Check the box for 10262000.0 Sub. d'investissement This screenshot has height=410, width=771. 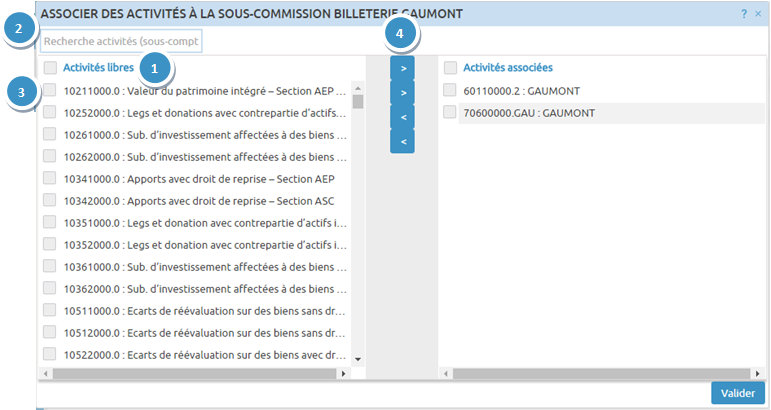[x=49, y=156]
